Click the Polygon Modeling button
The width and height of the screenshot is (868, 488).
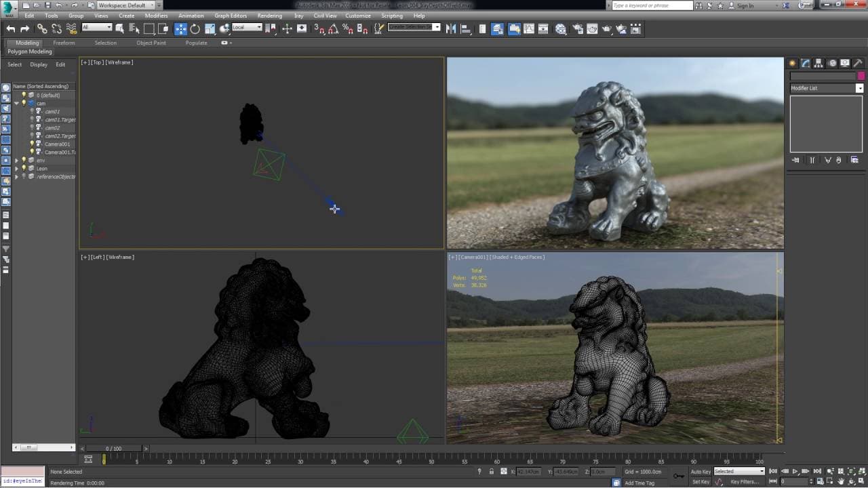(30, 52)
